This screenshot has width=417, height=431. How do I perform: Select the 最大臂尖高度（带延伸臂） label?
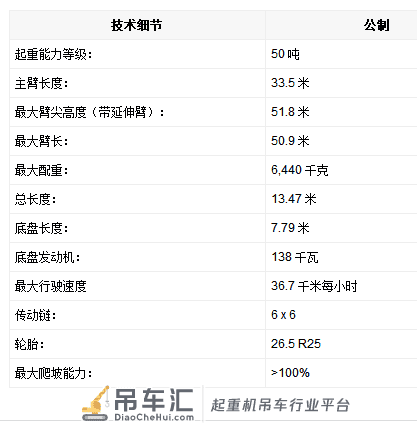89,112
